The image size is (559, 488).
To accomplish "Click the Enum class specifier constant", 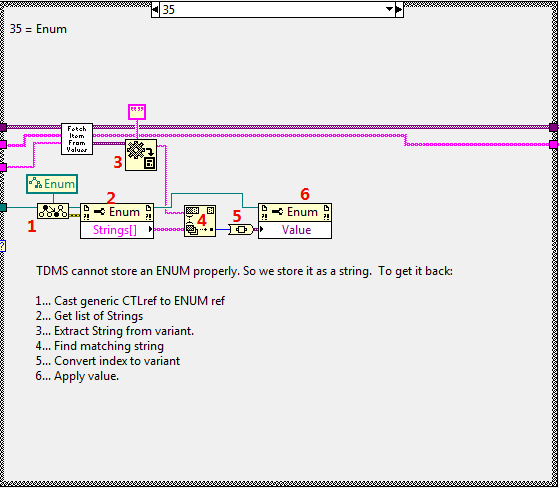I will click(52, 184).
